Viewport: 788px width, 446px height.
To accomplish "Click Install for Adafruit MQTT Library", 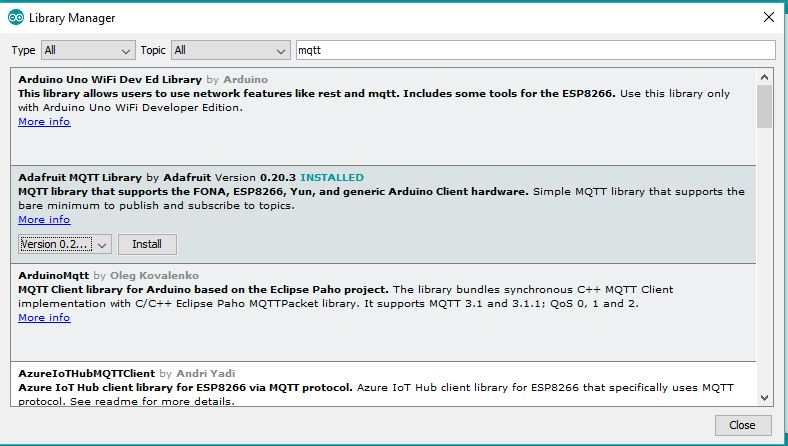I will [147, 244].
